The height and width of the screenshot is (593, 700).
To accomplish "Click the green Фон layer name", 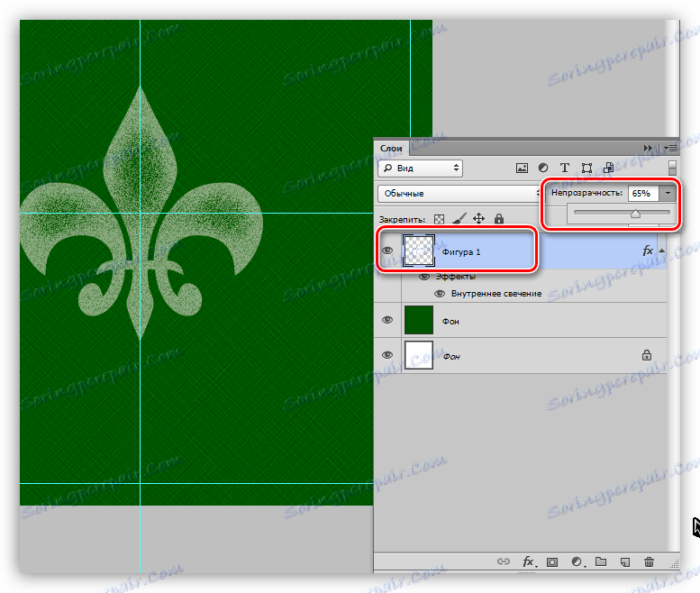I will [x=450, y=322].
